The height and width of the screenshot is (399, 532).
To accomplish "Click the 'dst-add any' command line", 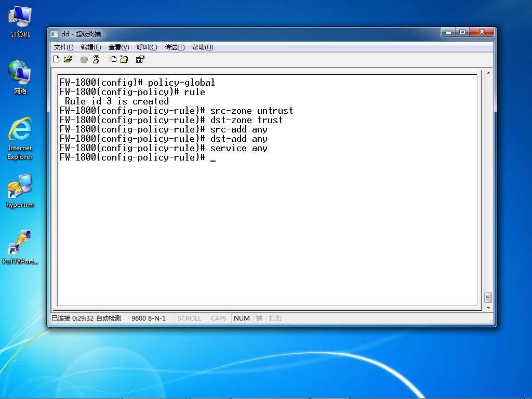I will [x=163, y=138].
